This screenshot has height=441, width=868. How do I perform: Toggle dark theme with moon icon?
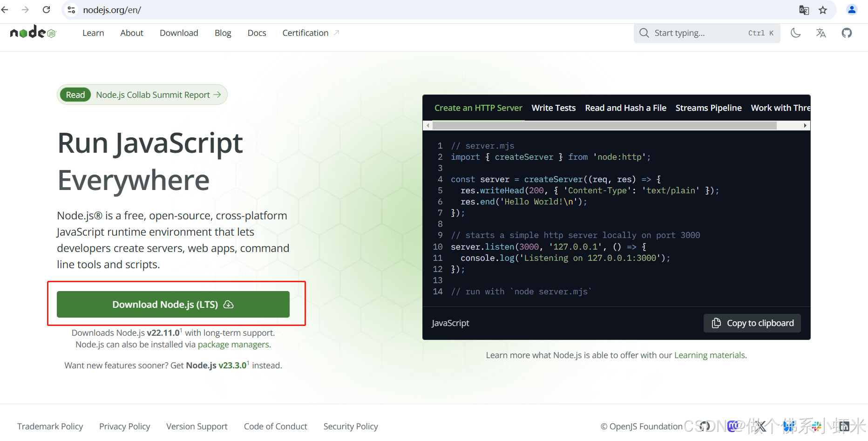pos(796,33)
